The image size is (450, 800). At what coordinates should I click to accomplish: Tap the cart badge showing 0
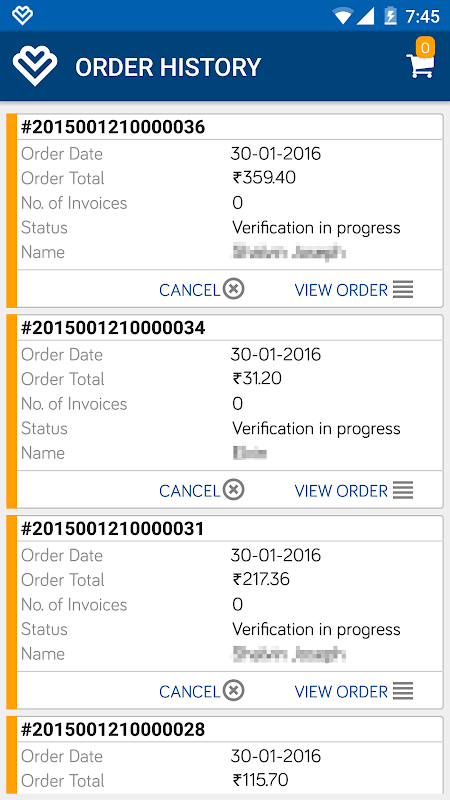tap(425, 47)
